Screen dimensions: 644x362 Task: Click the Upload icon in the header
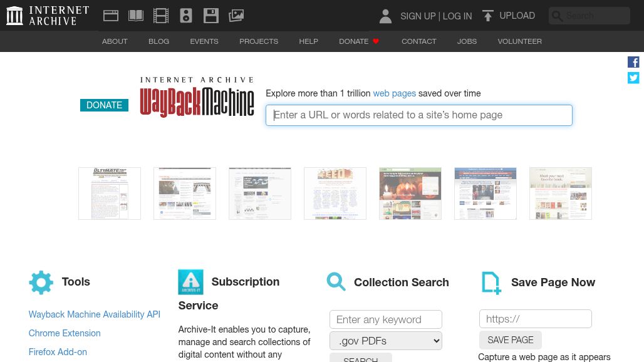[x=488, y=15]
